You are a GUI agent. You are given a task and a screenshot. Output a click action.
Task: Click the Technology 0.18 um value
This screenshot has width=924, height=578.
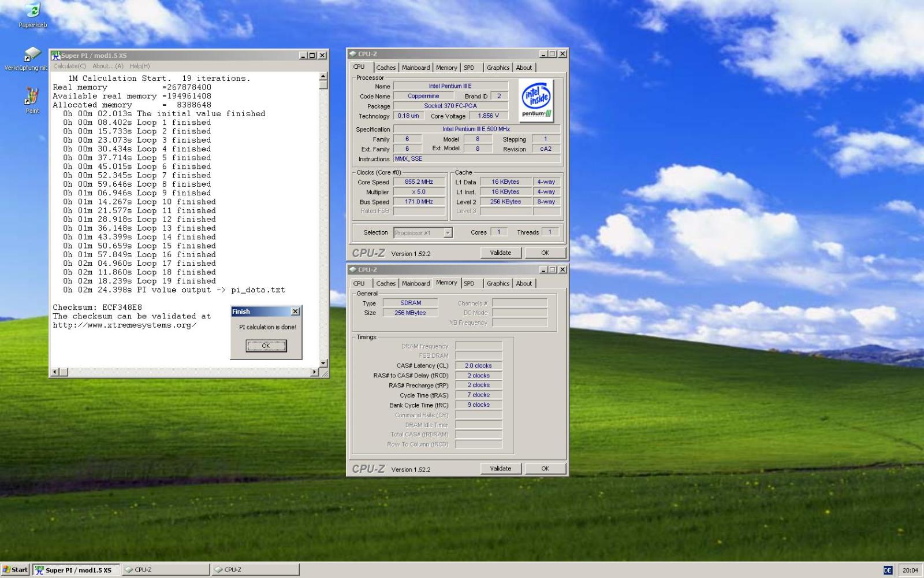(408, 116)
